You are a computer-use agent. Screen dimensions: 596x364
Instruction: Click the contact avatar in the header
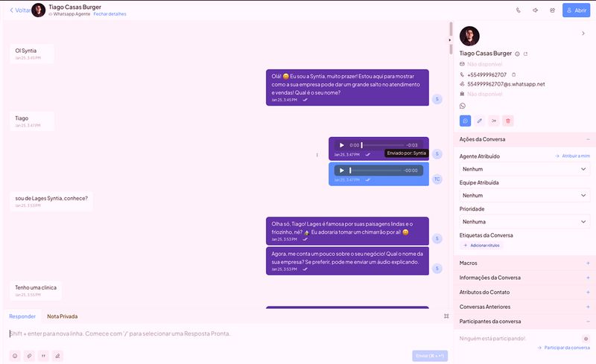tap(39, 10)
